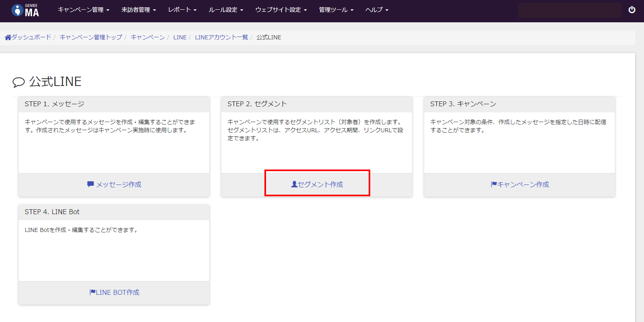Click the person icon in セグメント作成

(x=294, y=184)
